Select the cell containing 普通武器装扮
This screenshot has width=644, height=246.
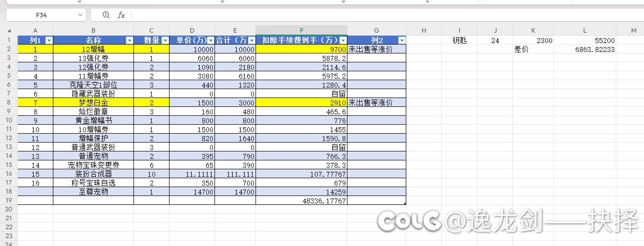(93, 147)
